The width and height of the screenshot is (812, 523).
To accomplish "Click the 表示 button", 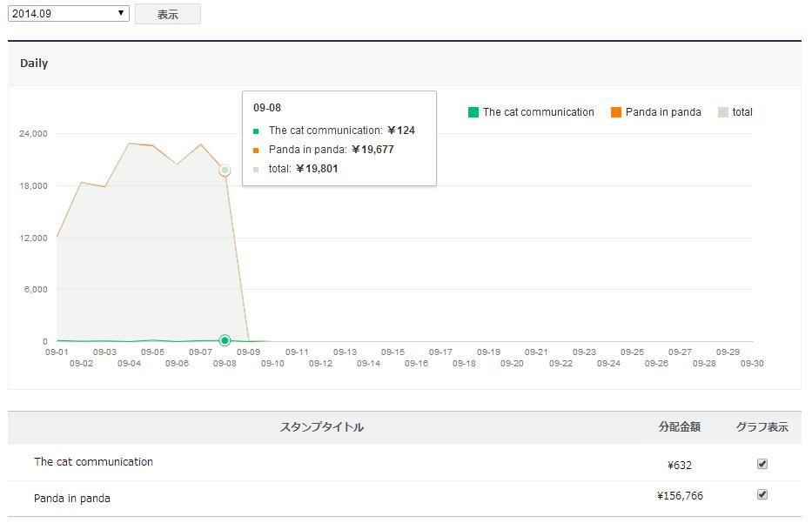I will pyautogui.click(x=168, y=14).
